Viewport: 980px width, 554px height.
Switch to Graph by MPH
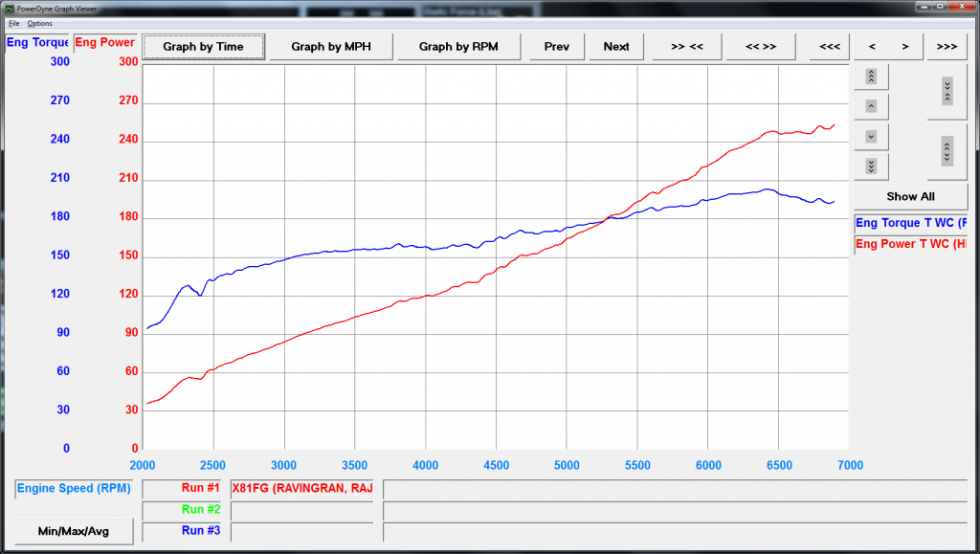click(330, 46)
